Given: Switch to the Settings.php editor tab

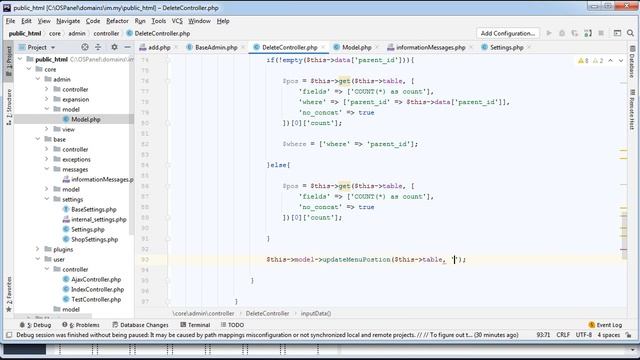Looking at the screenshot, I should tap(506, 47).
